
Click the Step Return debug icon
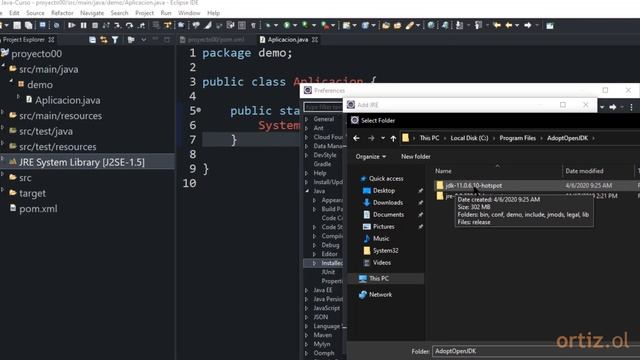pyautogui.click(x=141, y=25)
